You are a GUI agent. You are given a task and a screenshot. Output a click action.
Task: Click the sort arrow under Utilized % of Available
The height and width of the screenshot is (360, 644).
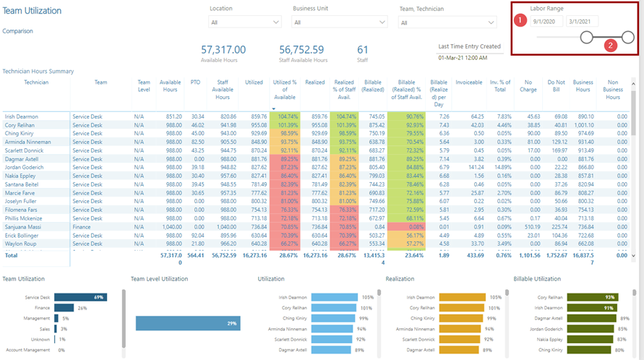tap(274, 109)
